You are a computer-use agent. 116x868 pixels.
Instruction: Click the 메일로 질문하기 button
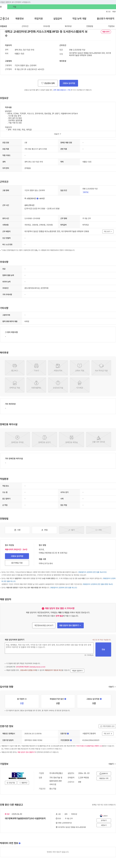click(x=77, y=671)
